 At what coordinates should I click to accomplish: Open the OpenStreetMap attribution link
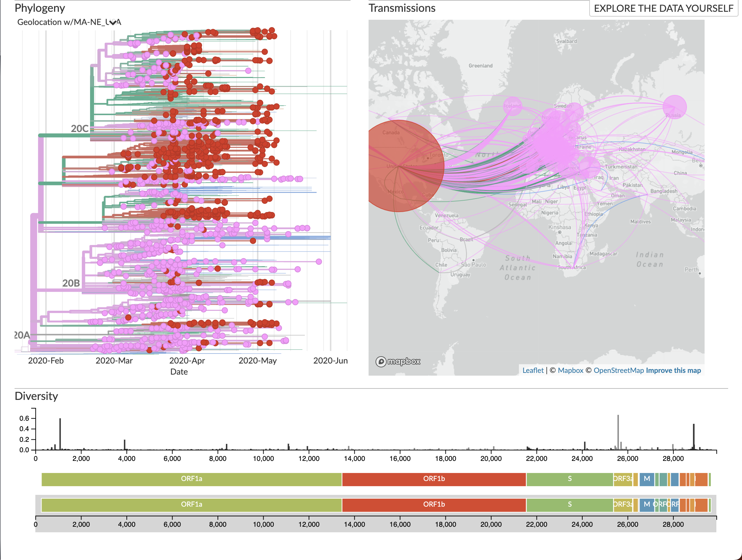pyautogui.click(x=618, y=370)
